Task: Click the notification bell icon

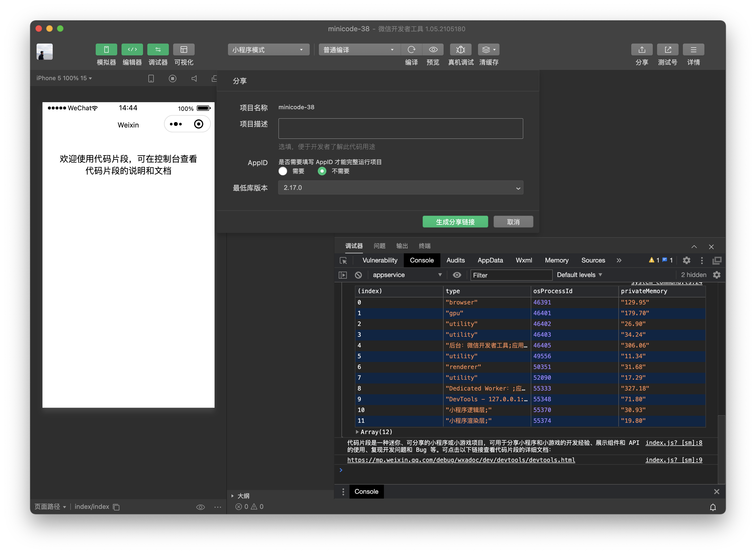Action: (713, 507)
